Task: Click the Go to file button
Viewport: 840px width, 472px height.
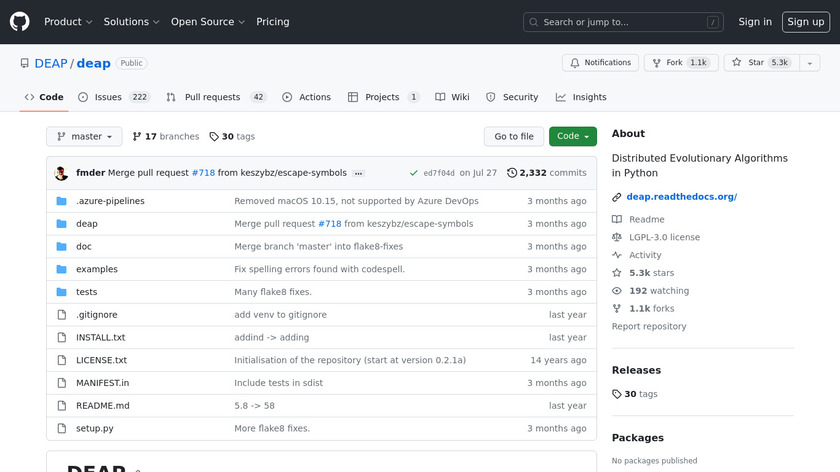Action: click(514, 137)
